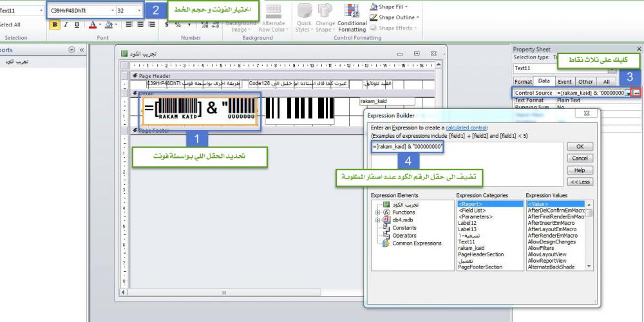Decrease decimal places icon
Image resolution: width=644 pixels, height=322 pixels.
[216, 24]
